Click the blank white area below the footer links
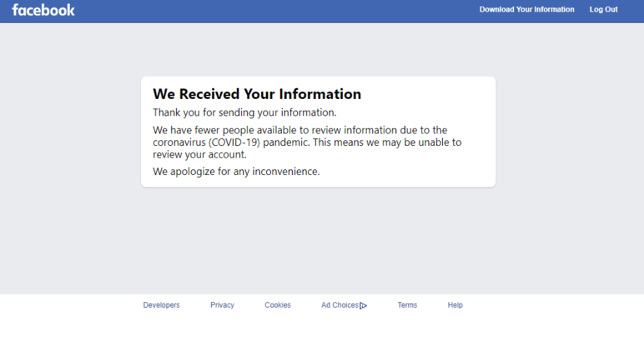Screen dimensions: 644x361 point(318,339)
